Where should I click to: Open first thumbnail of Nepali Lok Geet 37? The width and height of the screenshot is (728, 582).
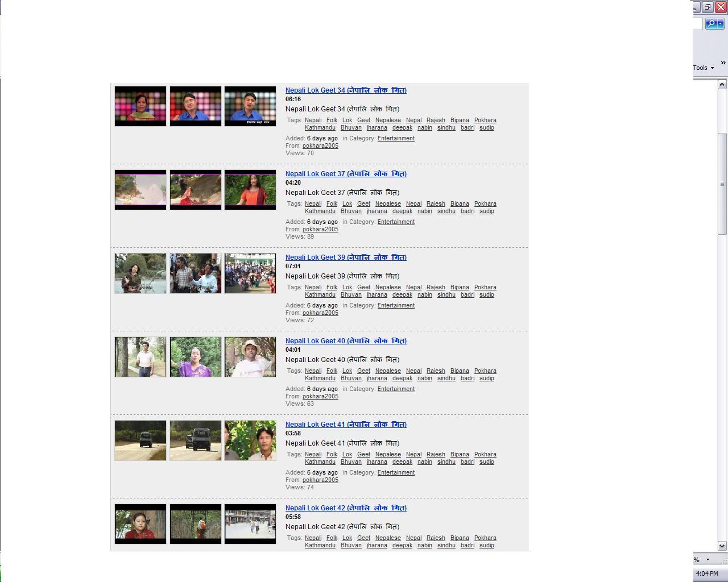[x=140, y=190]
